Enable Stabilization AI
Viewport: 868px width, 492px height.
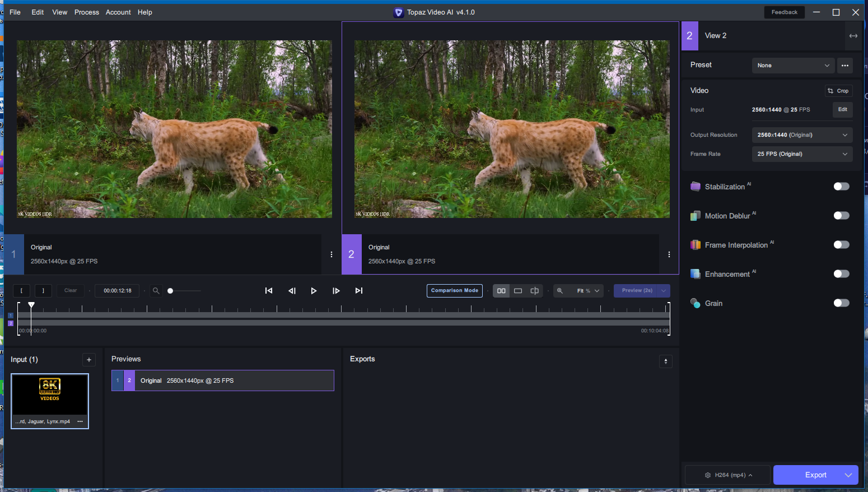(x=841, y=186)
